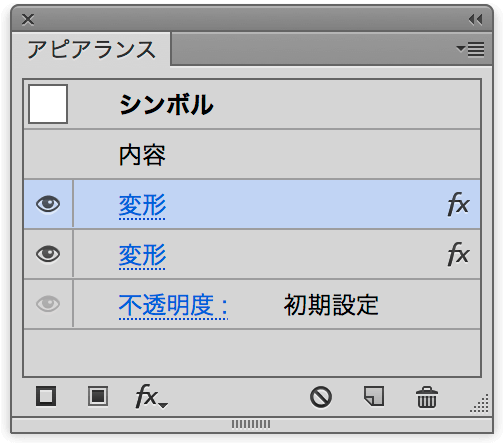504x448 pixels.
Task: Collapse panel with double-arrow icon
Action: (x=475, y=20)
